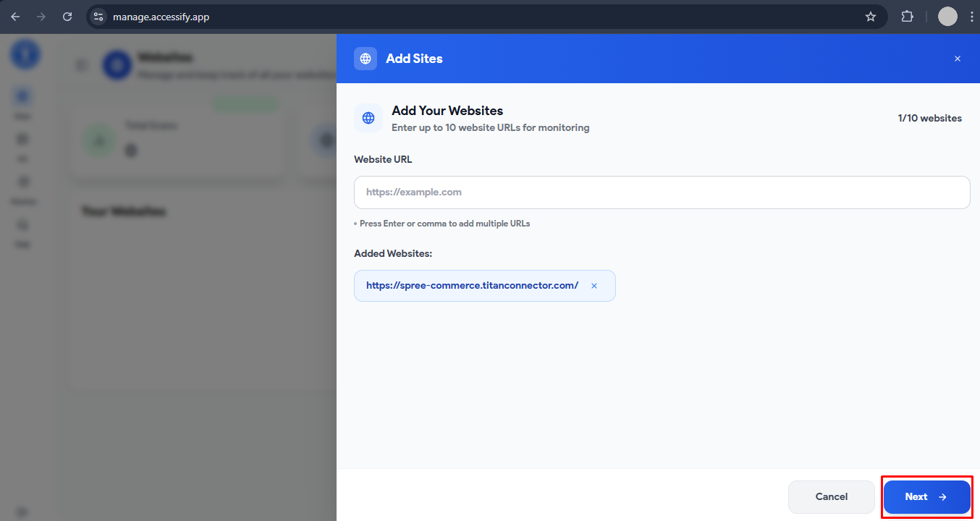980x521 pixels.
Task: Remove the spree-commerce website with its X icon
Action: (594, 286)
